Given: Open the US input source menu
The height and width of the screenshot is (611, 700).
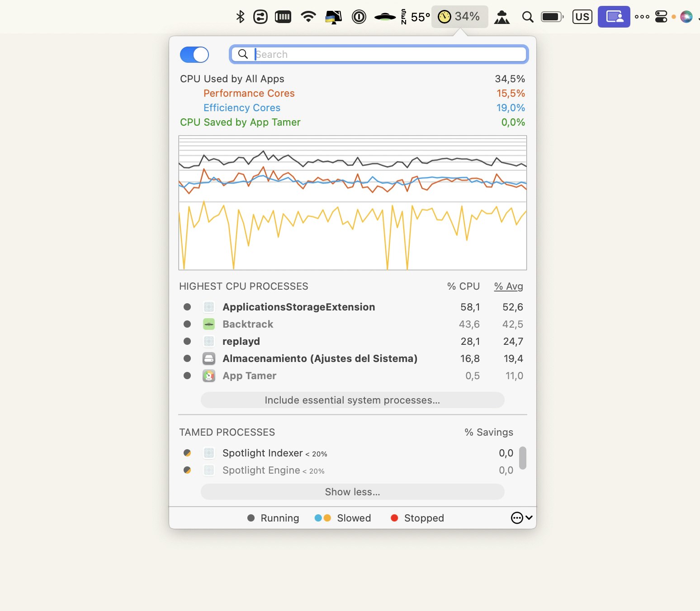Looking at the screenshot, I should (582, 17).
